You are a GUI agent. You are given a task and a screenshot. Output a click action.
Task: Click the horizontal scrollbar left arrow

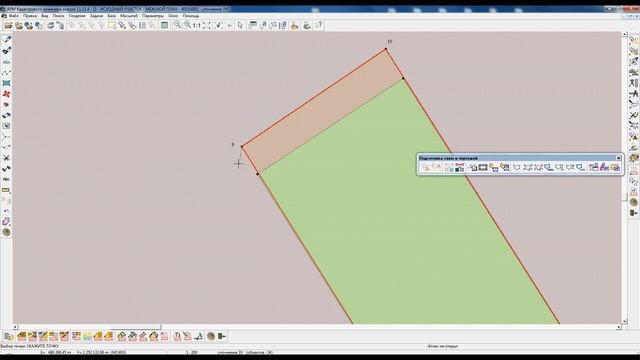16,327
